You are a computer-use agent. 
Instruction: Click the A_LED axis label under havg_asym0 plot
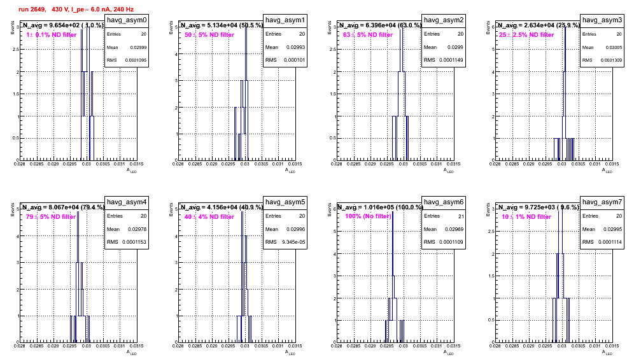[132, 171]
